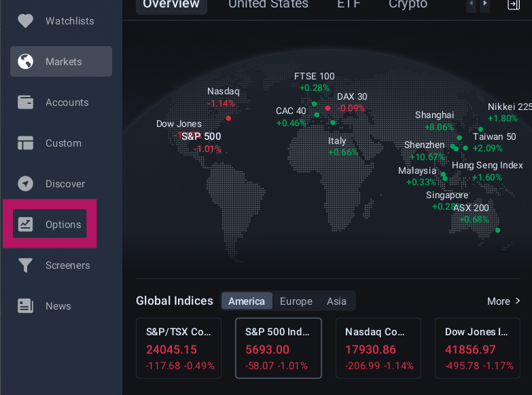Click the Singapore map label
Viewport: 532px width, 395px height.
447,195
